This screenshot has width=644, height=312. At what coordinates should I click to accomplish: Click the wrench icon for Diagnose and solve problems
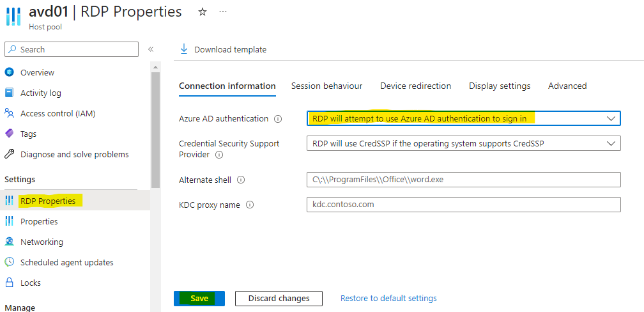tap(9, 154)
